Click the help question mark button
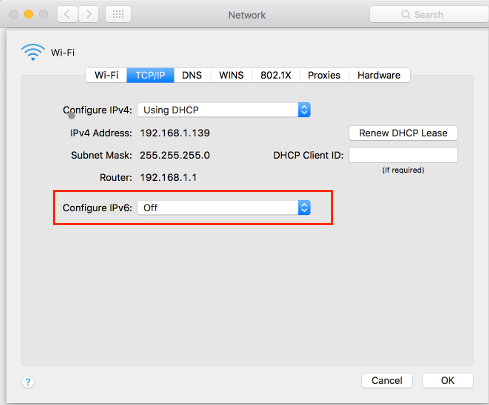 point(28,382)
